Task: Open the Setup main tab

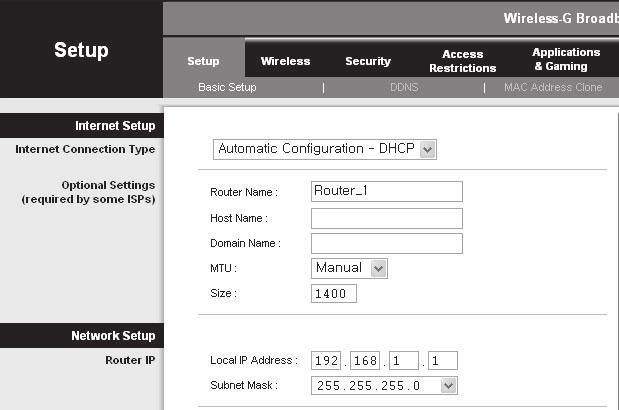Action: click(x=203, y=61)
